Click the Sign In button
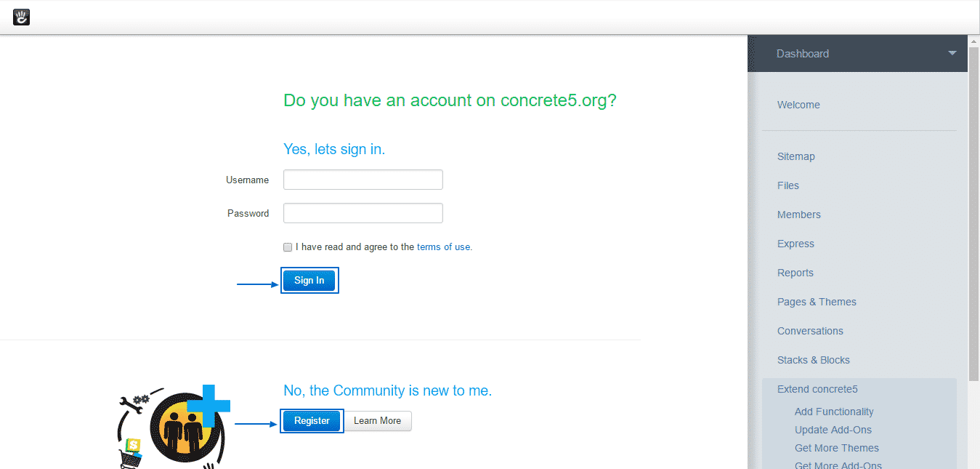This screenshot has width=980, height=469. coord(309,281)
